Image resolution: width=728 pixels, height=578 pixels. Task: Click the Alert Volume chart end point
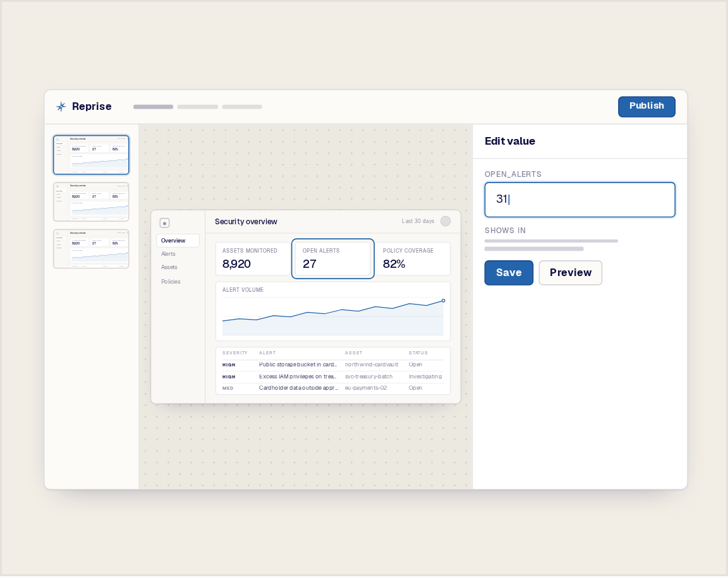tap(444, 301)
